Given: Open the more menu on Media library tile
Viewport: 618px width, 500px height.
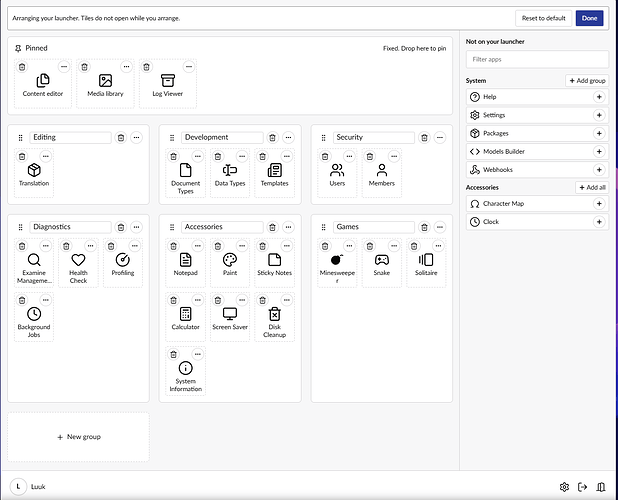Looking at the screenshot, I should tap(127, 67).
